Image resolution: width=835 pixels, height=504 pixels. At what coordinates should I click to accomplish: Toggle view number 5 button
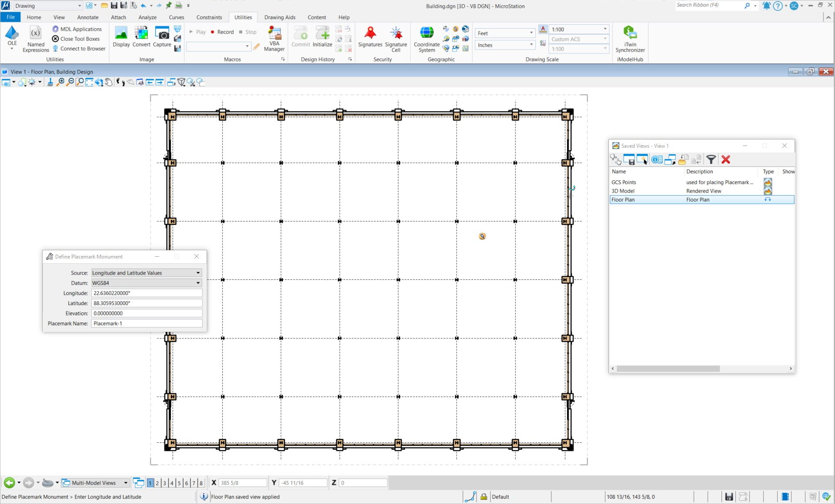(x=179, y=483)
